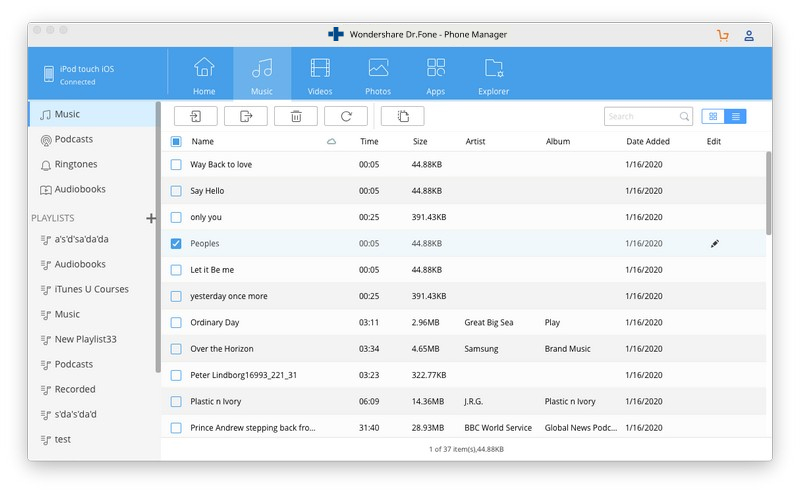Click the Brand Music album cell

coord(567,349)
